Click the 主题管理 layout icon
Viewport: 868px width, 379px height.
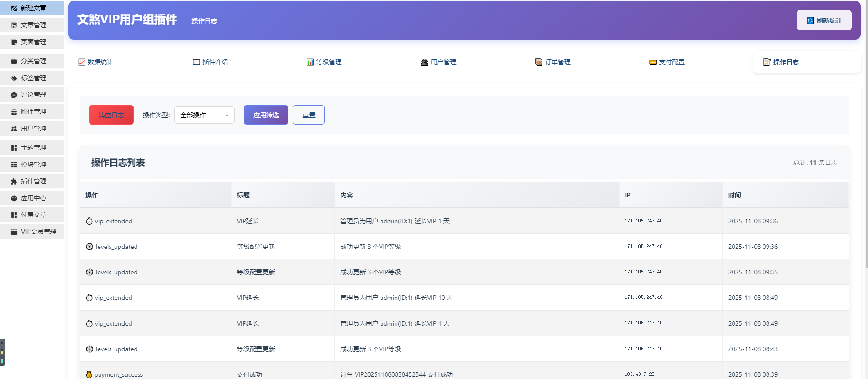[x=14, y=147]
